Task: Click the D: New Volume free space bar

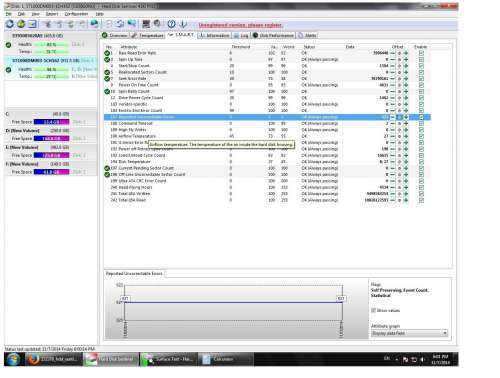Action: pyautogui.click(x=51, y=138)
